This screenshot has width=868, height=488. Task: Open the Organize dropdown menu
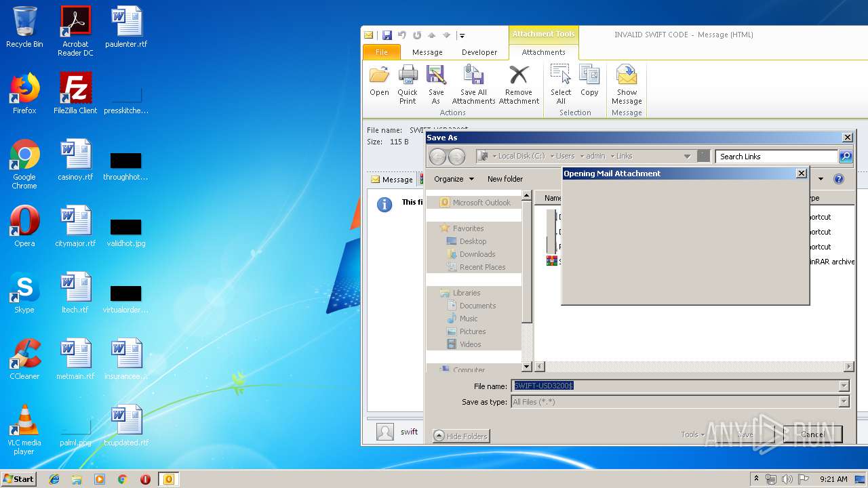pos(454,179)
